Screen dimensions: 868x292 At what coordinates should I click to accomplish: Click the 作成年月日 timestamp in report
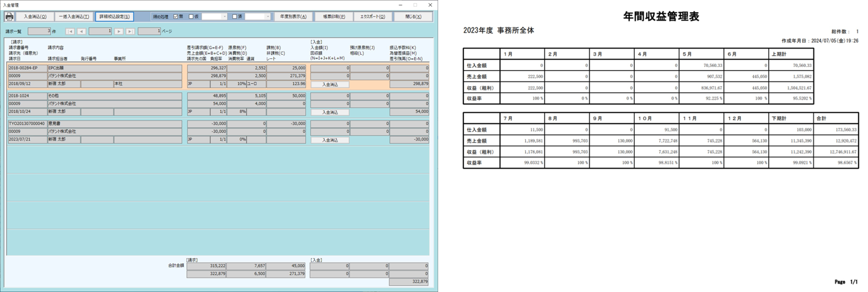[x=820, y=41]
